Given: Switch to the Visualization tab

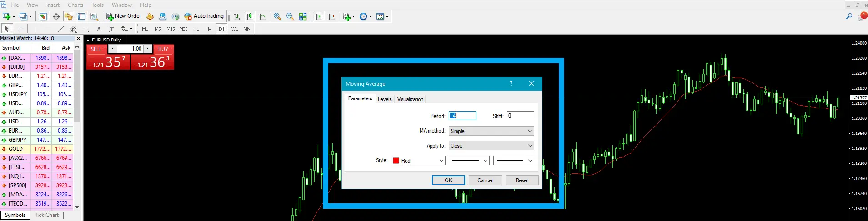Looking at the screenshot, I should click(410, 99).
